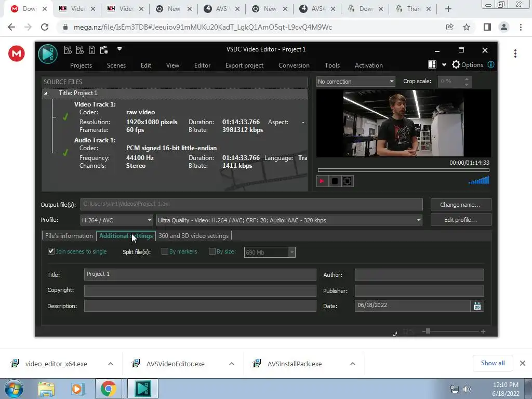The image size is (532, 399).
Task: Open the MEGA page three-dots menu
Action: pos(515,54)
